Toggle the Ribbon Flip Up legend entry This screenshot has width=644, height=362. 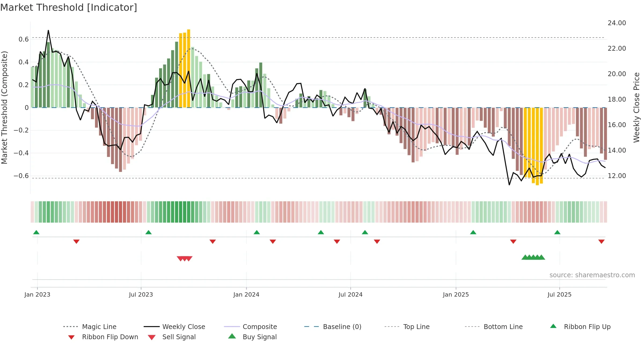point(580,327)
